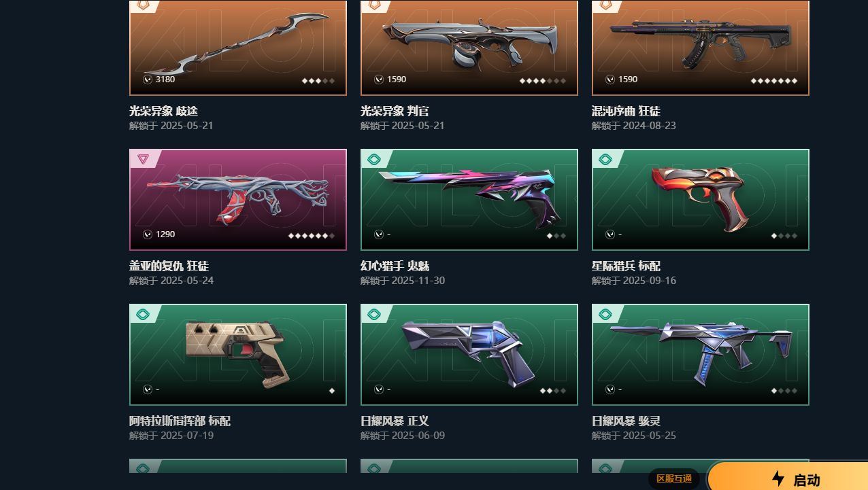The image size is (868, 490).
Task: Click the lightning bolt icon on 启动 button
Action: click(x=778, y=478)
